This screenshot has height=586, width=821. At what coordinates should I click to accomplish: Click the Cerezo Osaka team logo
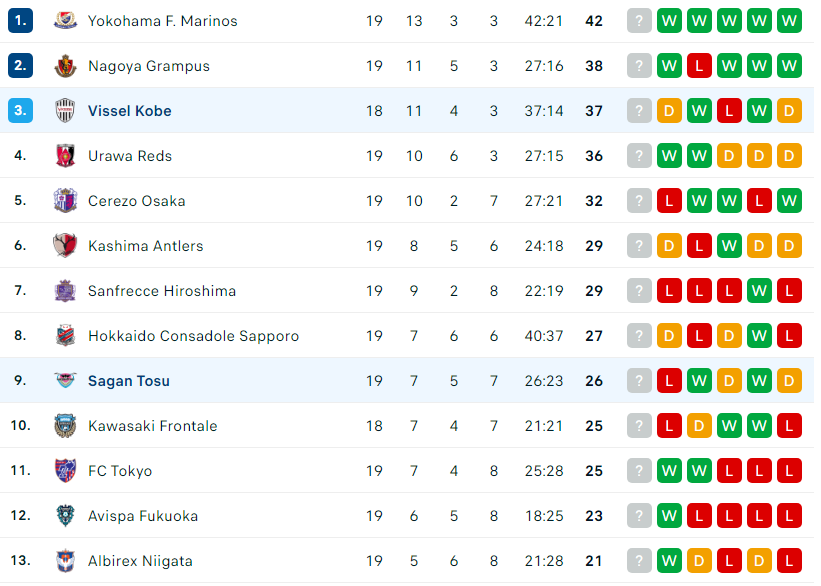coord(65,201)
